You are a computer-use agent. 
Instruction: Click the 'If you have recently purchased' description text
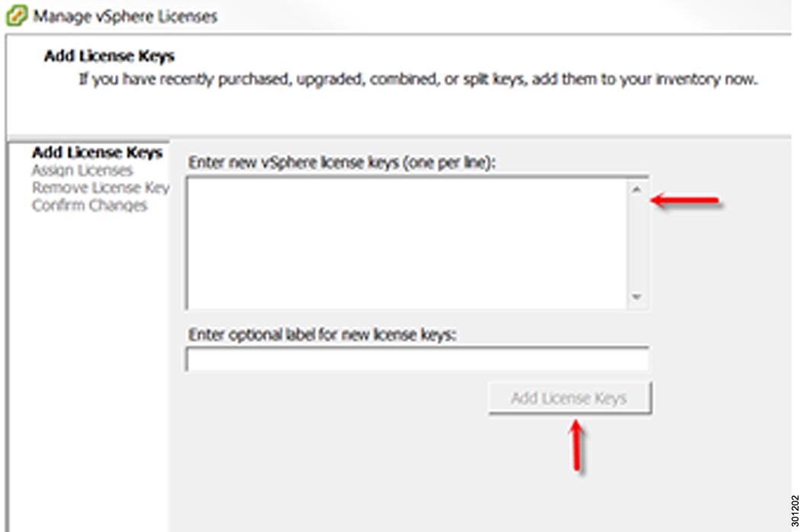click(418, 79)
